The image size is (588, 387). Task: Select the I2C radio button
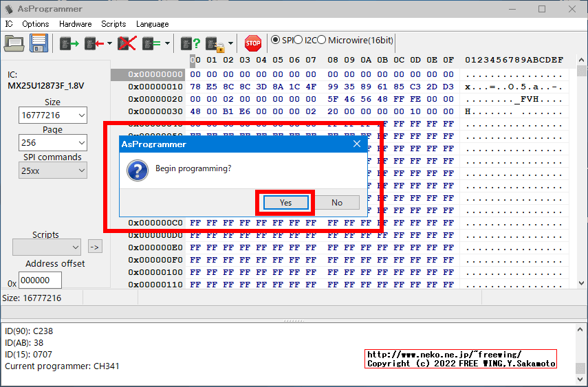298,40
